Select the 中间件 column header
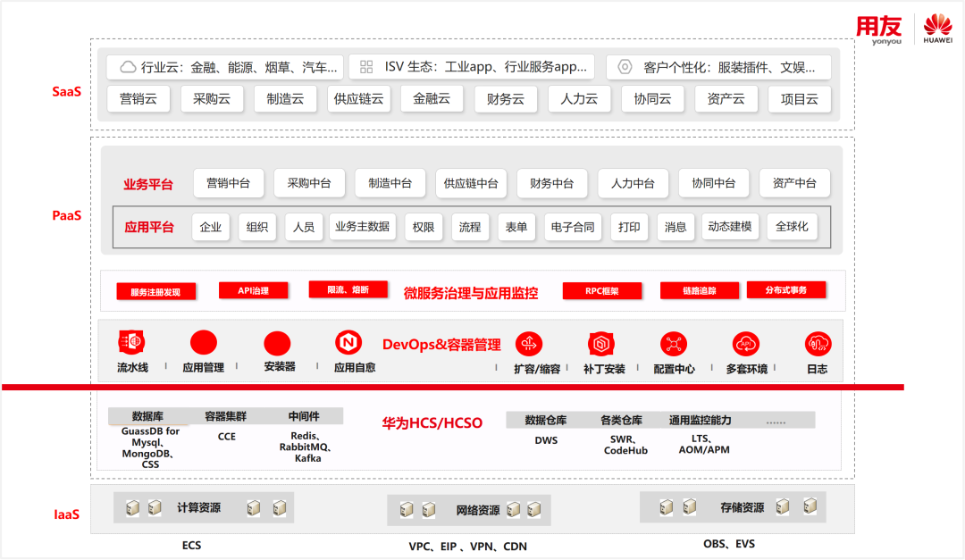The image size is (965, 560). [x=304, y=416]
